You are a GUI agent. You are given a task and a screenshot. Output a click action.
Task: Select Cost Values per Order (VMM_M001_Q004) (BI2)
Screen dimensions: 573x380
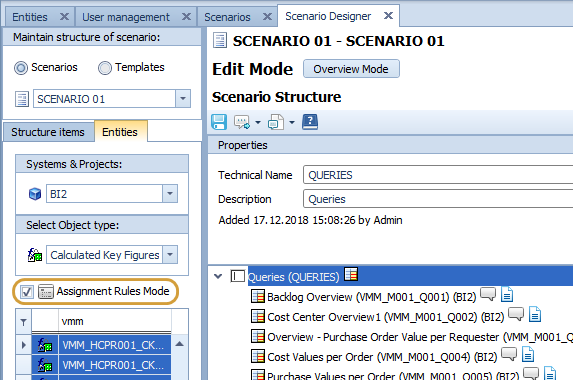pos(382,357)
